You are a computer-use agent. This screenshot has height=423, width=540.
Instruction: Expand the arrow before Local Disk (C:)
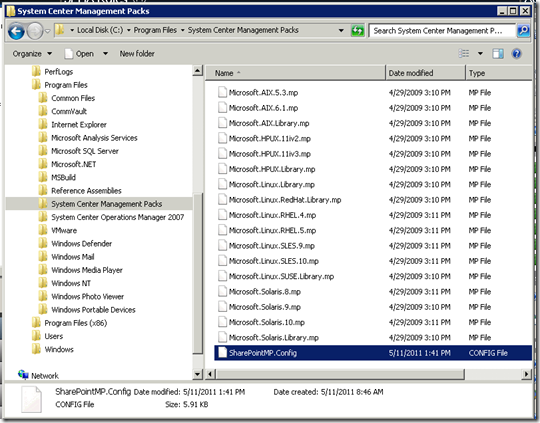coord(72,31)
